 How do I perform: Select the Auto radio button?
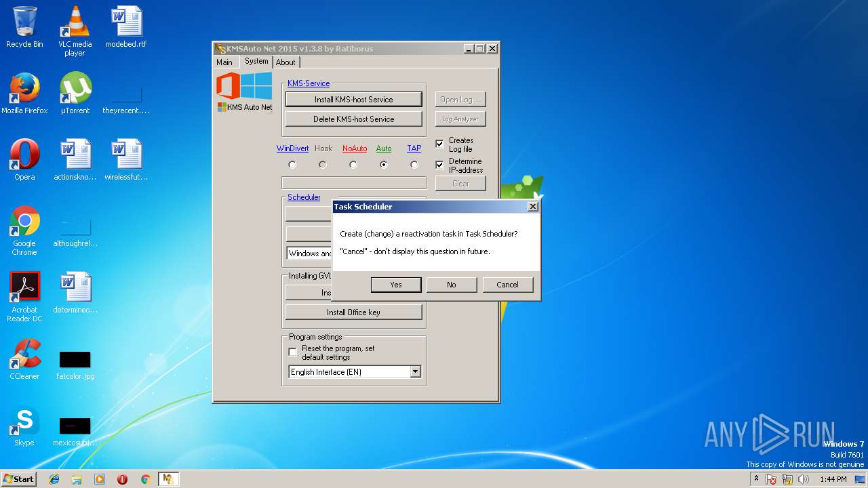click(x=384, y=165)
